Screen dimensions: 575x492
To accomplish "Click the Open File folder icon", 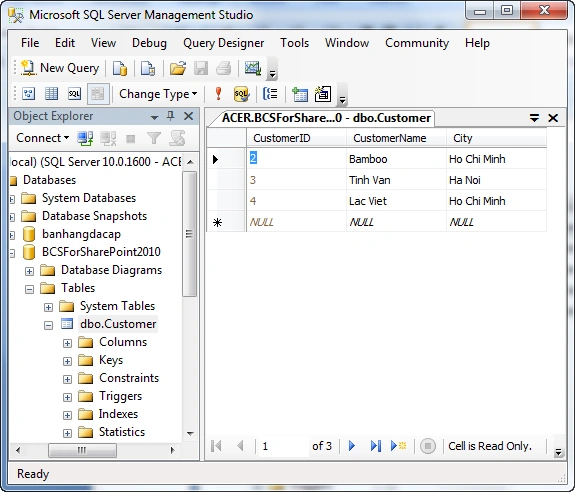I will (x=178, y=68).
